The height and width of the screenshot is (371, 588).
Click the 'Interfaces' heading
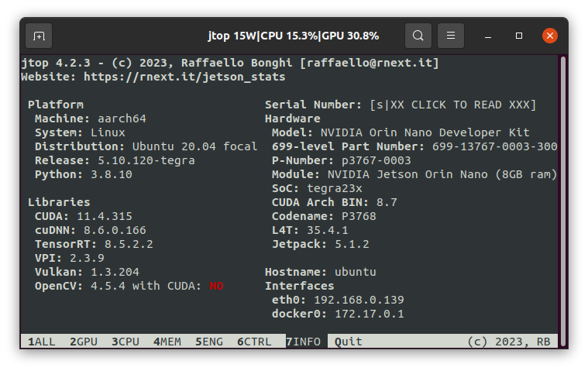click(x=299, y=286)
